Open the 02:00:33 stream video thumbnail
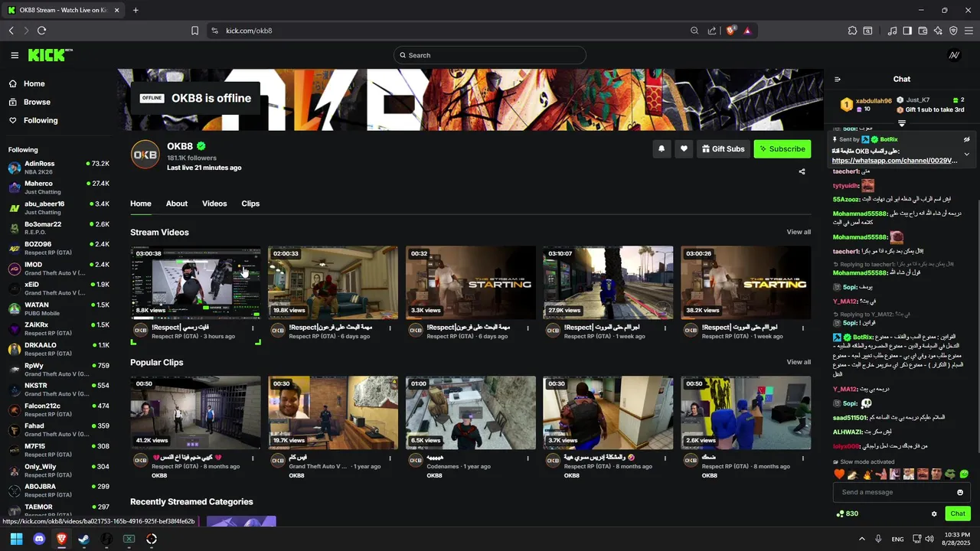This screenshot has height=551, width=980. [x=333, y=282]
